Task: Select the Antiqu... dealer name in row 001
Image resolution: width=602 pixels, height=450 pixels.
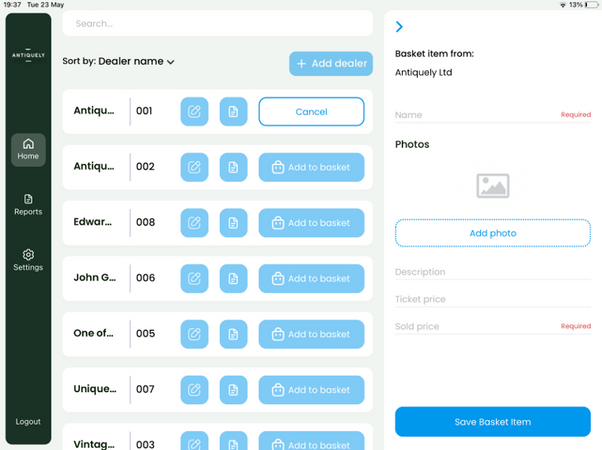Action: coord(94,111)
